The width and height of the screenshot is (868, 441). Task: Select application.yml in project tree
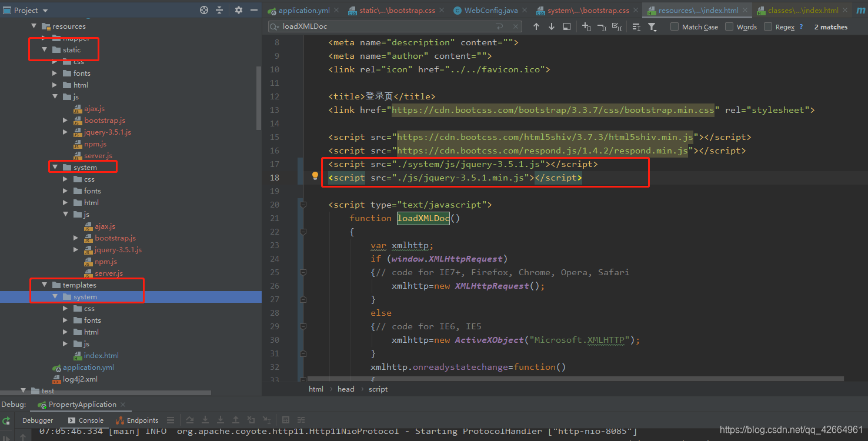(x=88, y=367)
